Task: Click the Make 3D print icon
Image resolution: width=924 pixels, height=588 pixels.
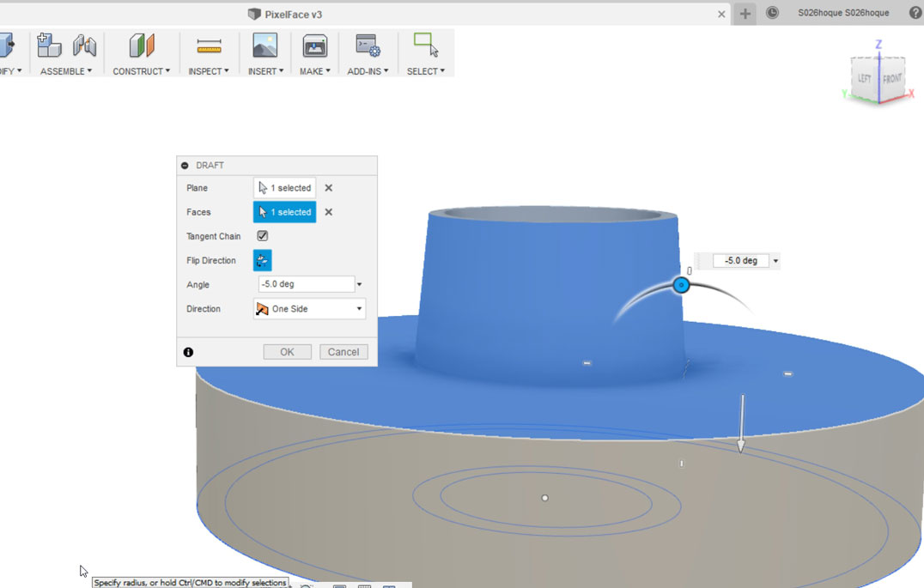Action: tap(314, 45)
